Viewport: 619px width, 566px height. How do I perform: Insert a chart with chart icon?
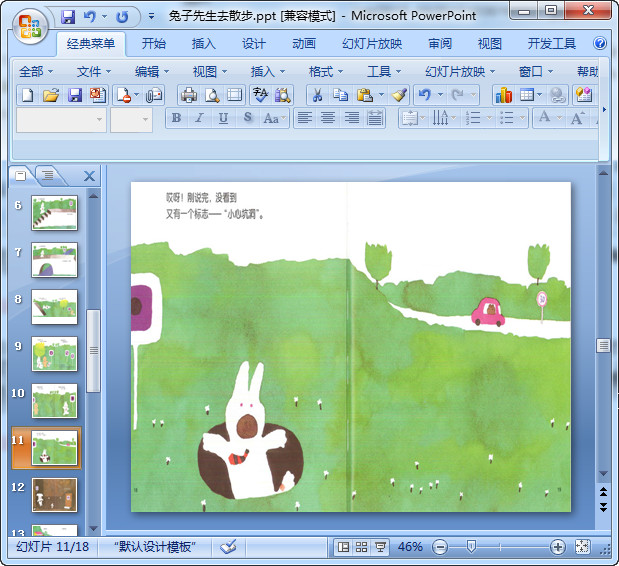coord(504,95)
